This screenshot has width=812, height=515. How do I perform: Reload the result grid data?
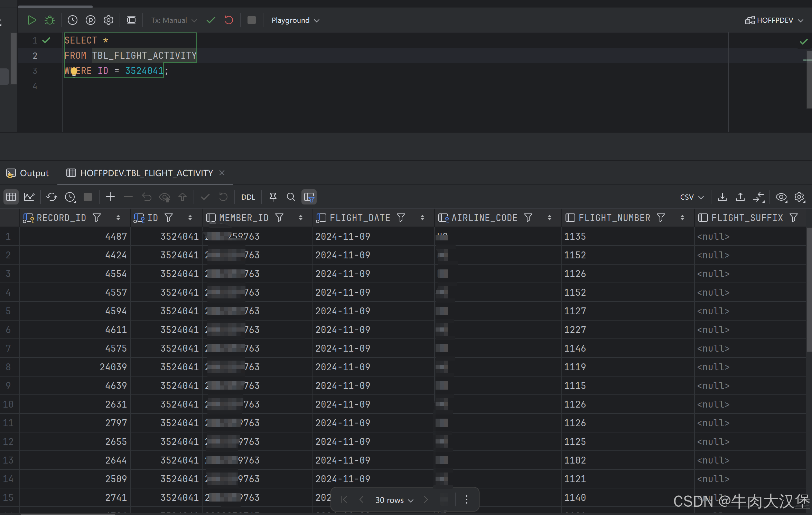coord(52,197)
